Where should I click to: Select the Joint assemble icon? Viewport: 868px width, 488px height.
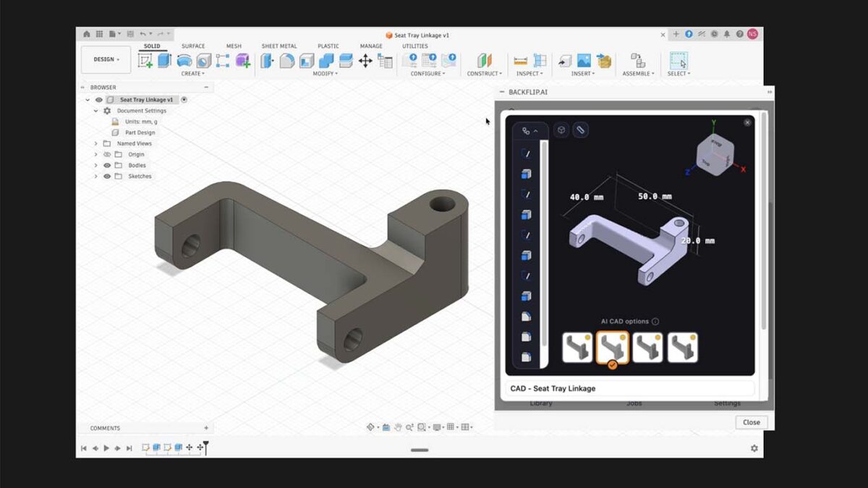tap(638, 61)
